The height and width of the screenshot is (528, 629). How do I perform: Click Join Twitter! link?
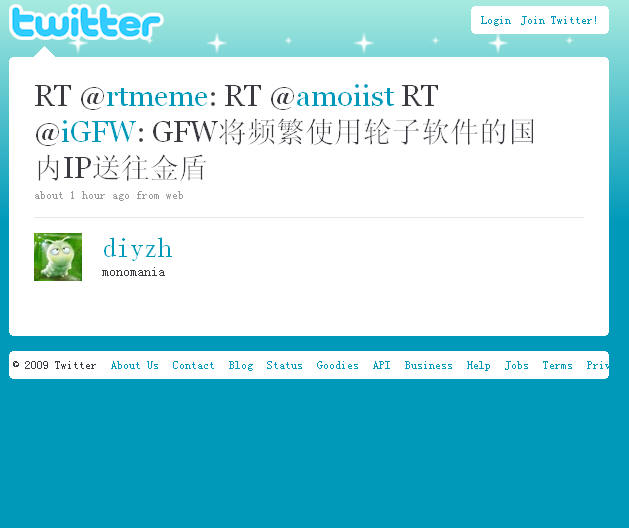(x=559, y=20)
